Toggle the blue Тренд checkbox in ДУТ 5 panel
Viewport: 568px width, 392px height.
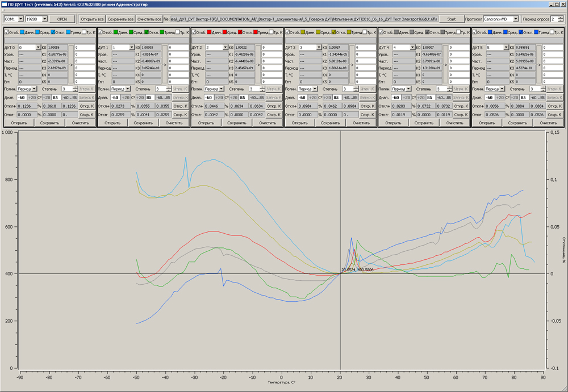536,32
